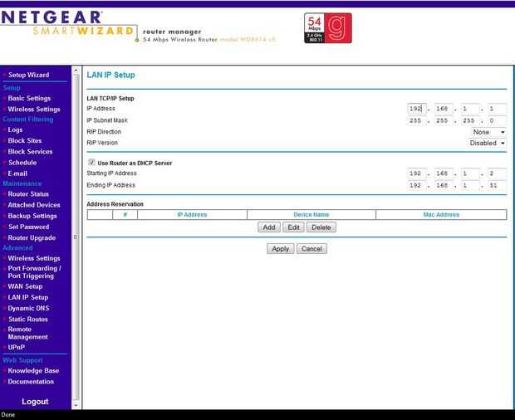Click the LAN IP Setup page heading

pyautogui.click(x=110, y=76)
